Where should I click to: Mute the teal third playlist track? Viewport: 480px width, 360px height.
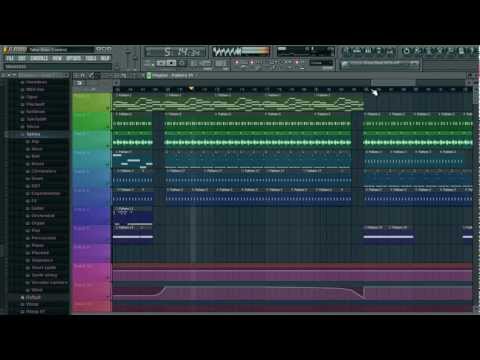108,146
